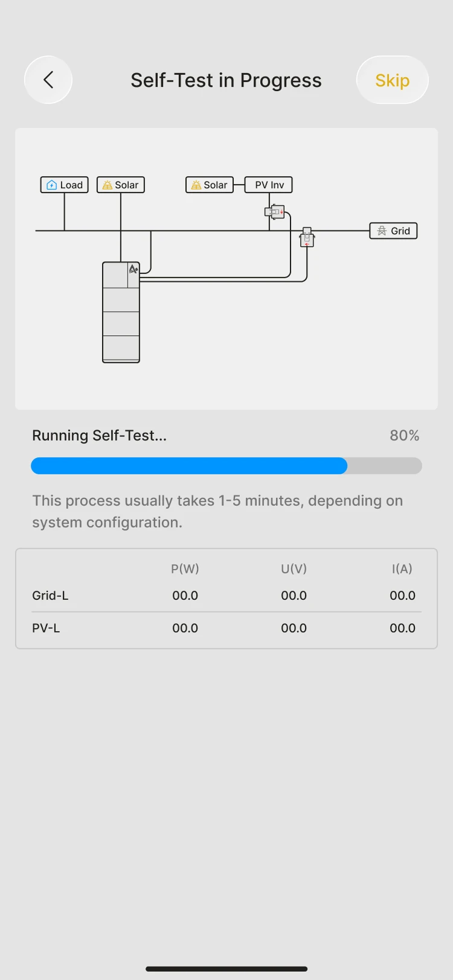Tap the P(W) column header

(x=185, y=568)
